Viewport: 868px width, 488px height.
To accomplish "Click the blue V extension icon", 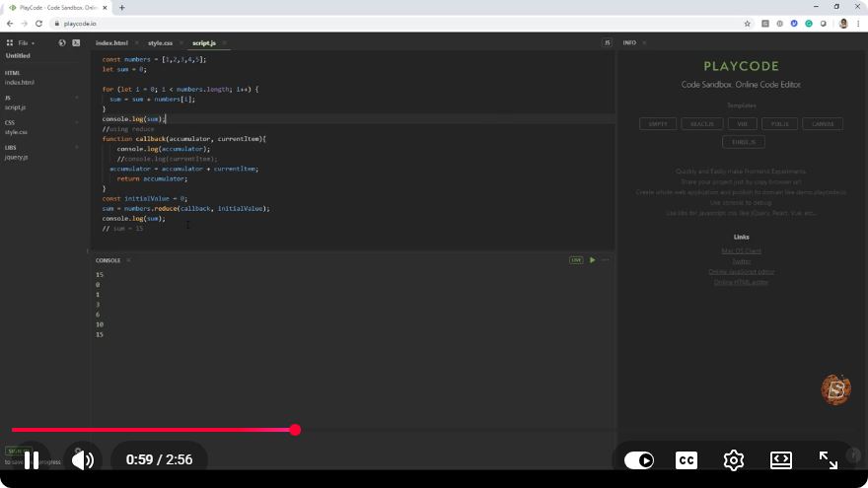I will tap(794, 24).
